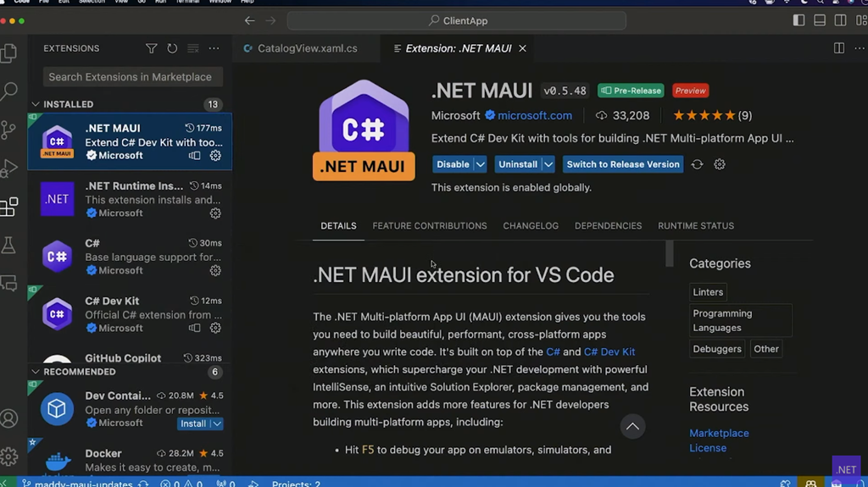The image size is (868, 487).
Task: Open settings gear on .NET MAUI detail page
Action: [719, 164]
